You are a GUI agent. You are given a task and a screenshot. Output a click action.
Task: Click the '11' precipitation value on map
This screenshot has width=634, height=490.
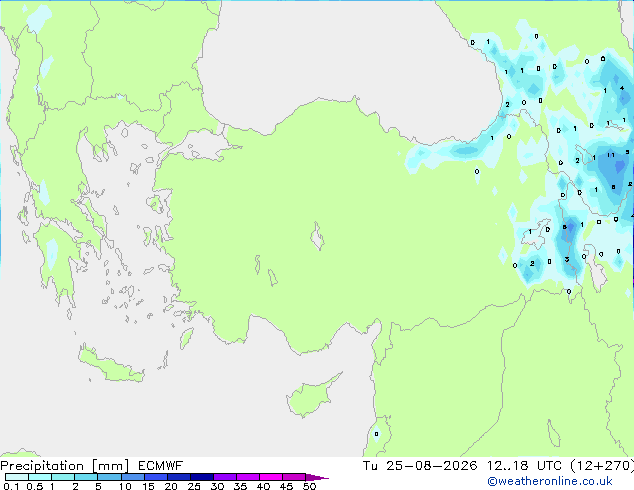coord(611,155)
